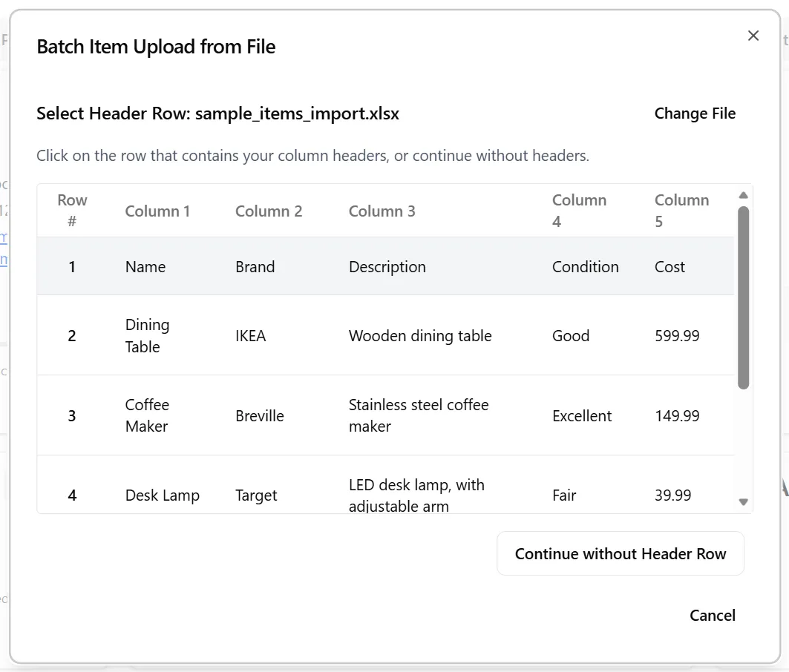789x672 pixels.
Task: Click the table's vertical scrollbar thumb
Action: tap(743, 297)
